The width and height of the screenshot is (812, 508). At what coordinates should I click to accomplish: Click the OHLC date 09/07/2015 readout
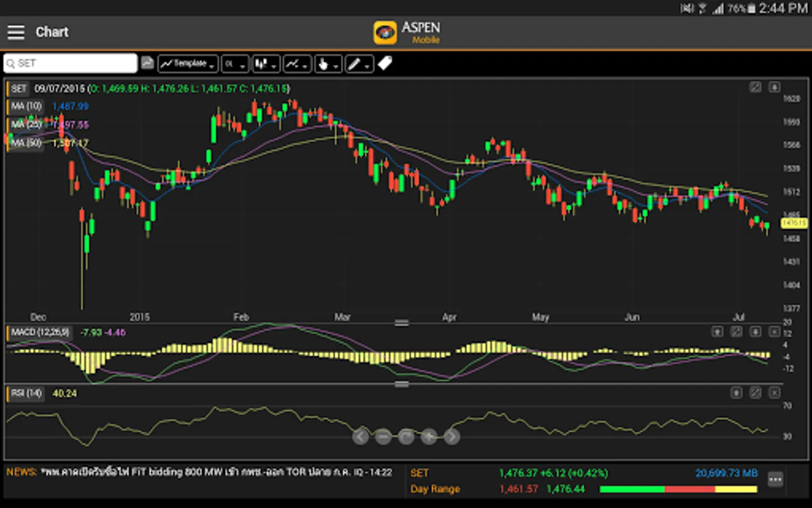(x=59, y=89)
